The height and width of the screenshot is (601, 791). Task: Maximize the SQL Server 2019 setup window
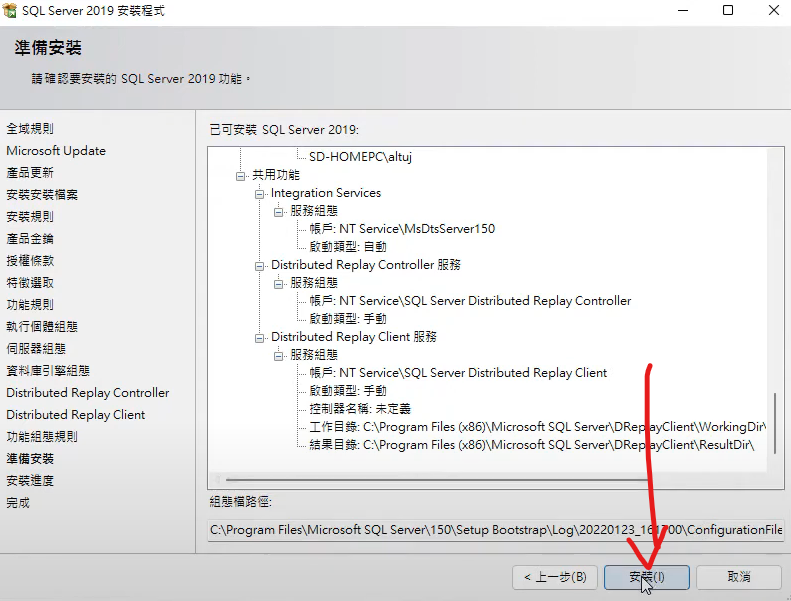(x=728, y=11)
